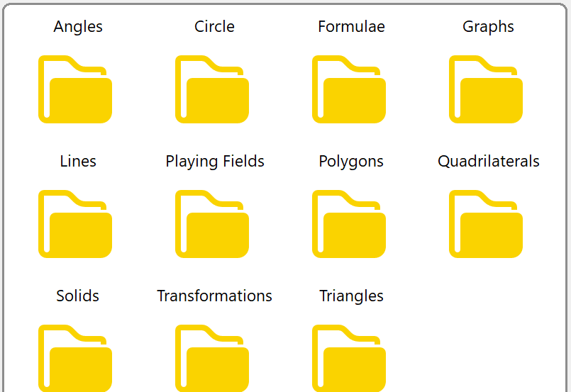Viewport: 571px width, 392px height.
Task: Open the Graphs folder icon
Action: pos(486,89)
